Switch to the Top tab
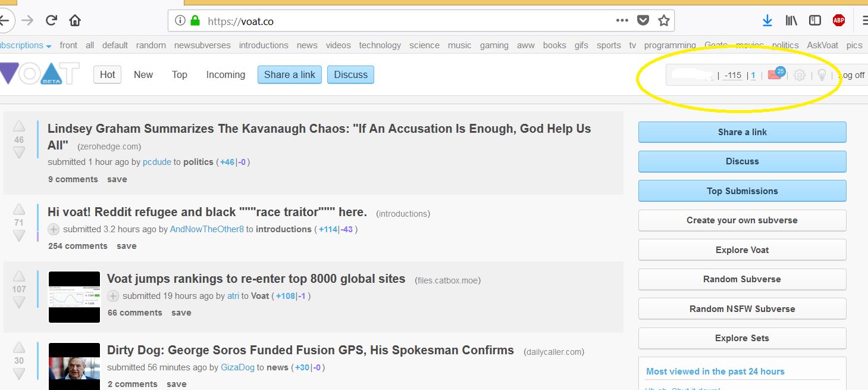This screenshot has height=390, width=868. point(180,74)
